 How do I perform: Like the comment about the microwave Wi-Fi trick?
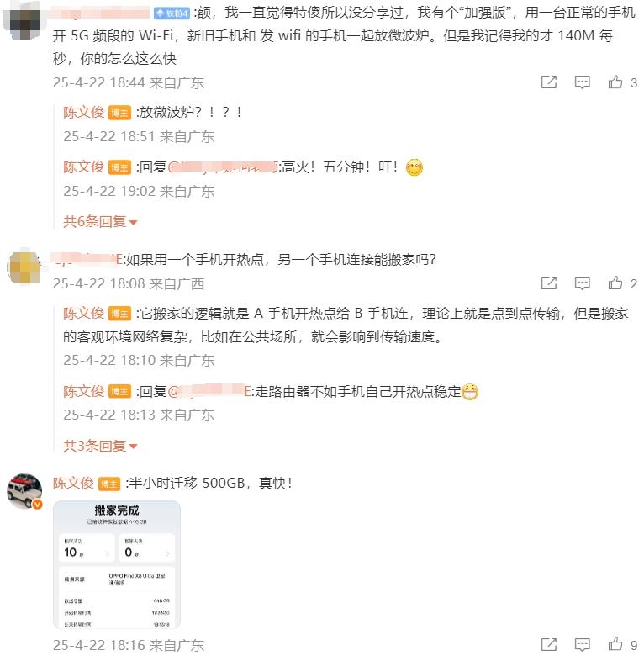tap(615, 82)
